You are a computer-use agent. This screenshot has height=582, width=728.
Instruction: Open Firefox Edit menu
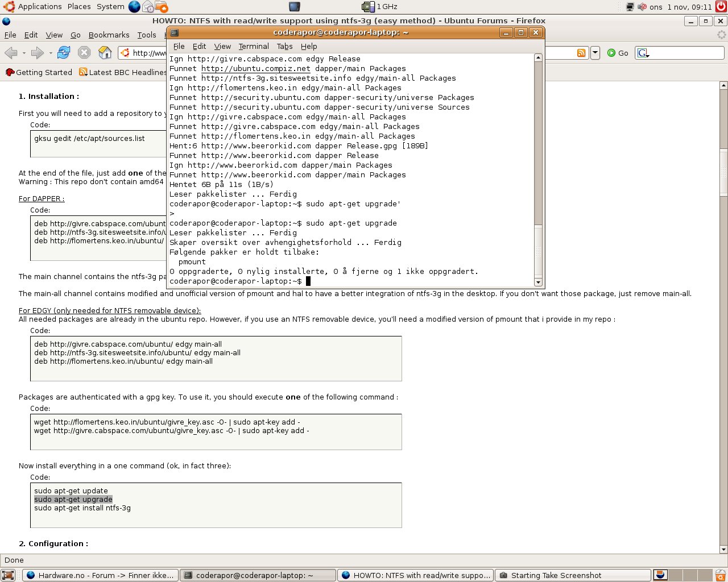coord(31,35)
